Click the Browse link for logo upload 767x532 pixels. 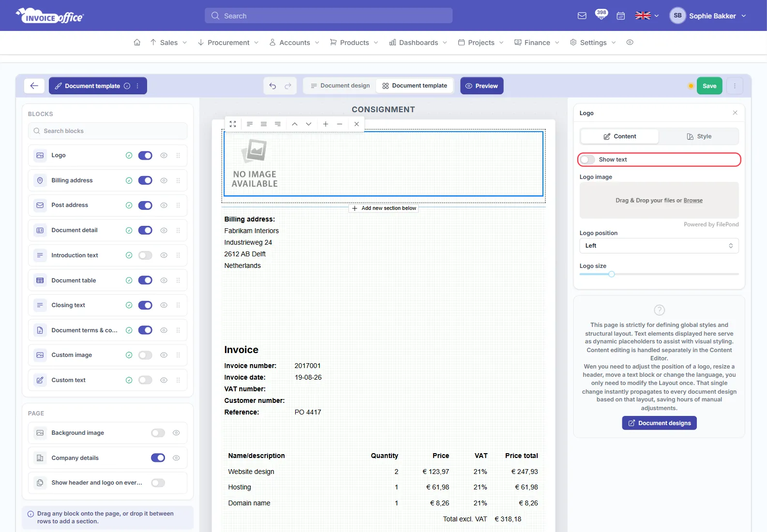click(693, 200)
